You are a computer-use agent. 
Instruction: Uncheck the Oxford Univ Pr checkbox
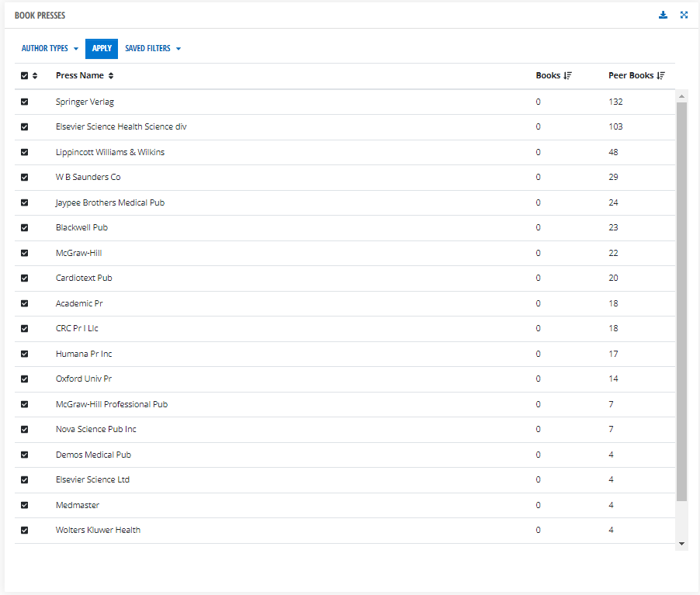point(25,379)
